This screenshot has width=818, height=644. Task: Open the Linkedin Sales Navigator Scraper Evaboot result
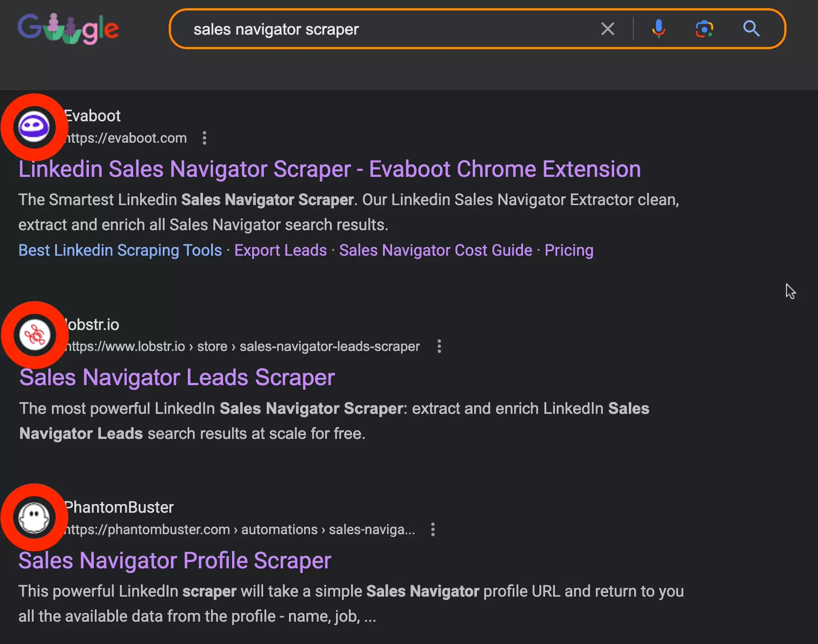point(329,169)
